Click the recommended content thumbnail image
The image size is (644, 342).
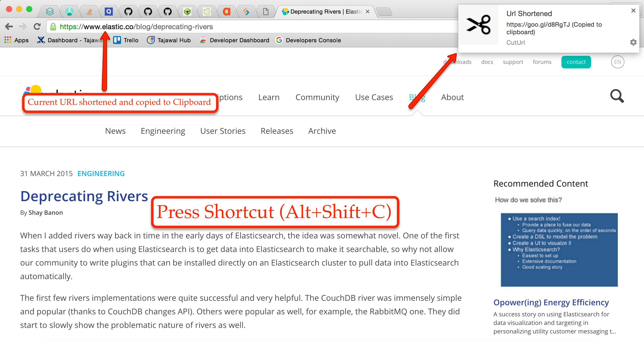pyautogui.click(x=558, y=247)
